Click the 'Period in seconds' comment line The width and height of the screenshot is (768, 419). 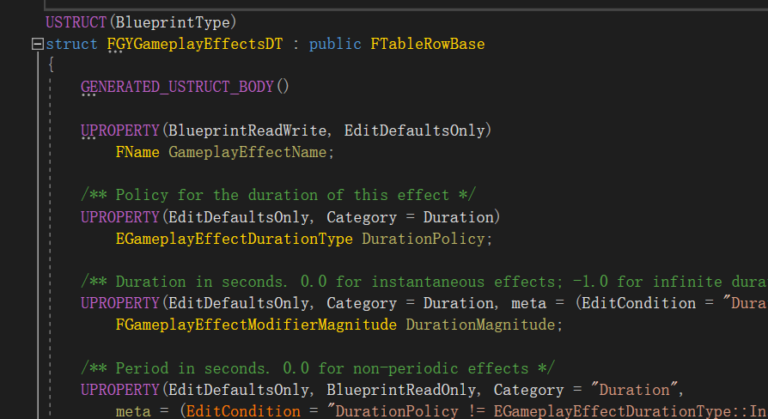click(x=317, y=368)
